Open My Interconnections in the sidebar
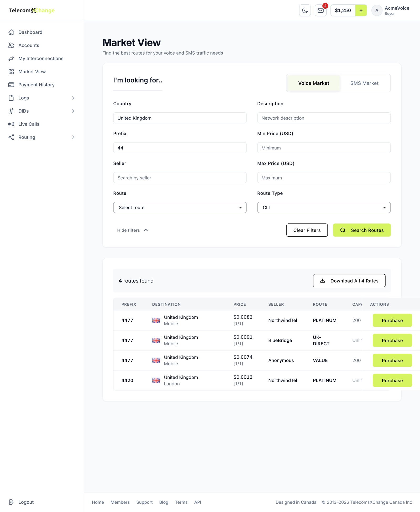The width and height of the screenshot is (420, 512). (x=41, y=59)
